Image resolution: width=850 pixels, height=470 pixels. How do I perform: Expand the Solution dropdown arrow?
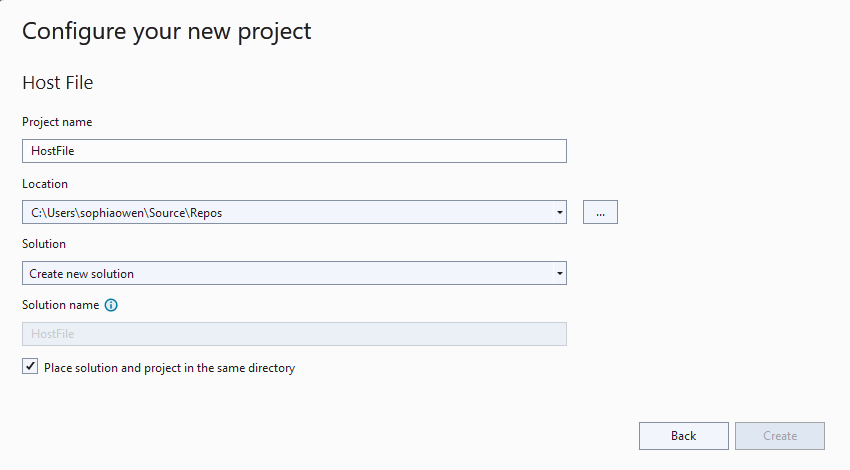click(560, 273)
